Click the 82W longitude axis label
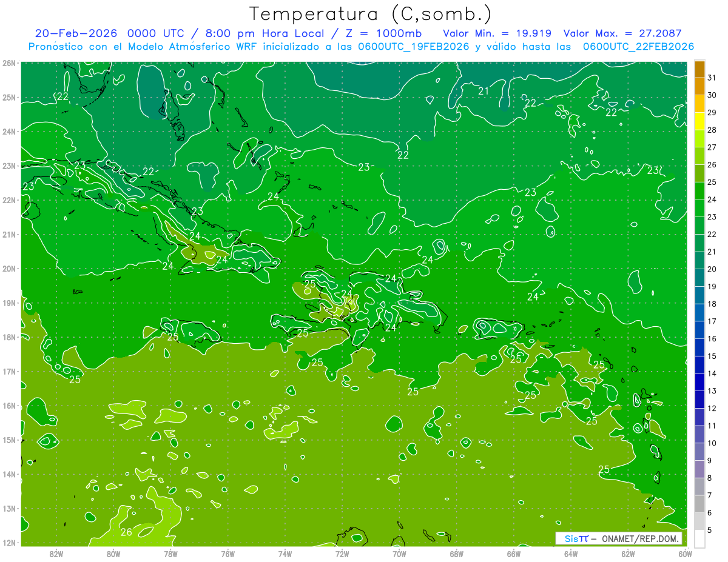728x562 pixels. [x=56, y=554]
